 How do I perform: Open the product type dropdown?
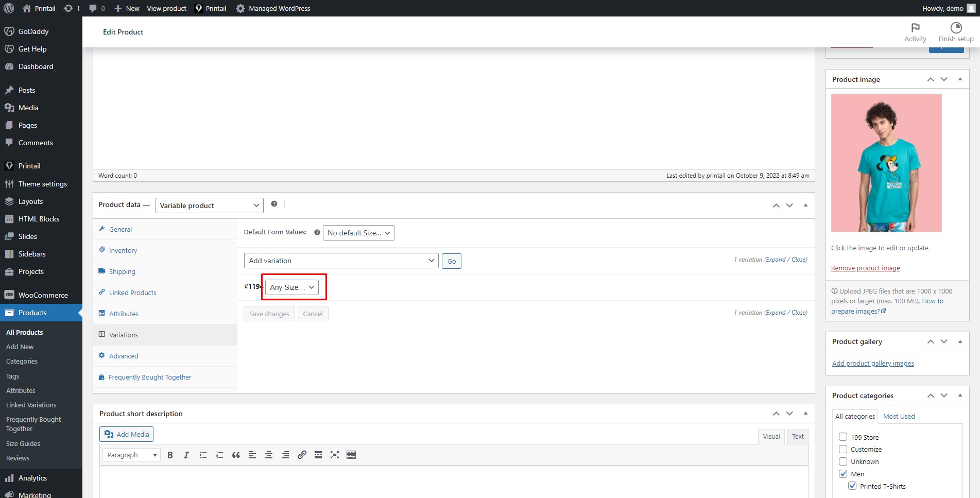click(x=209, y=205)
